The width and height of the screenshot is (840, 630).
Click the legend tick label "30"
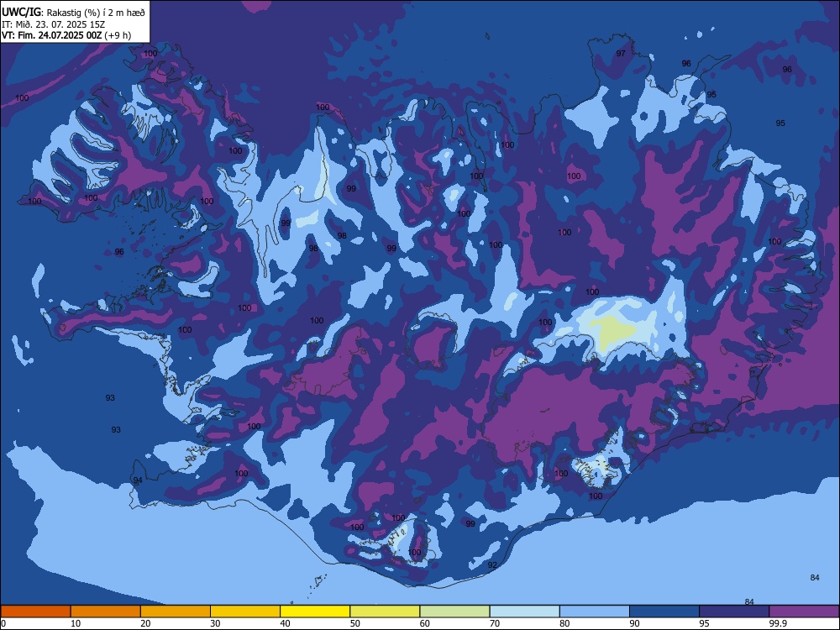point(215,623)
